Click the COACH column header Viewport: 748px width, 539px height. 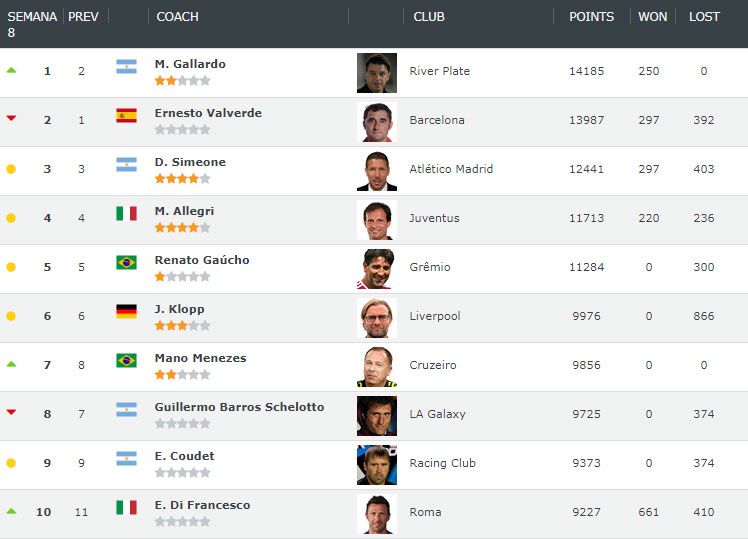pyautogui.click(x=178, y=17)
